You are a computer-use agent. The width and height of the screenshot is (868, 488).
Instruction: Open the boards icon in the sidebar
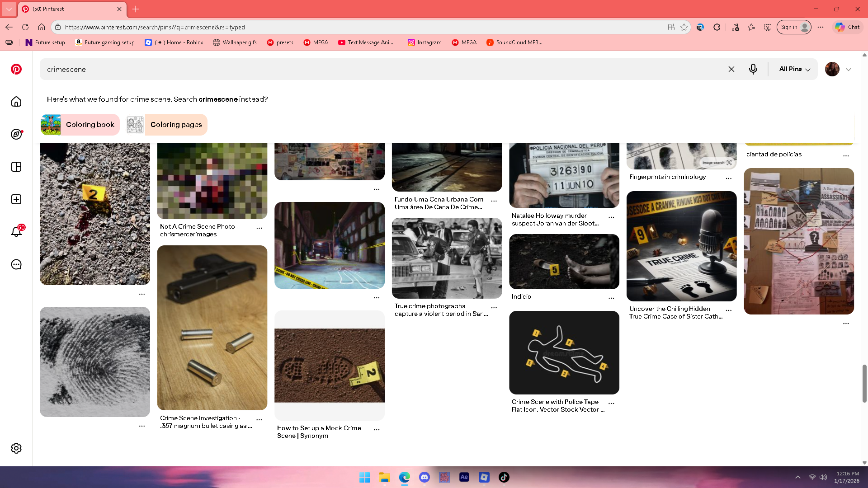click(x=16, y=167)
